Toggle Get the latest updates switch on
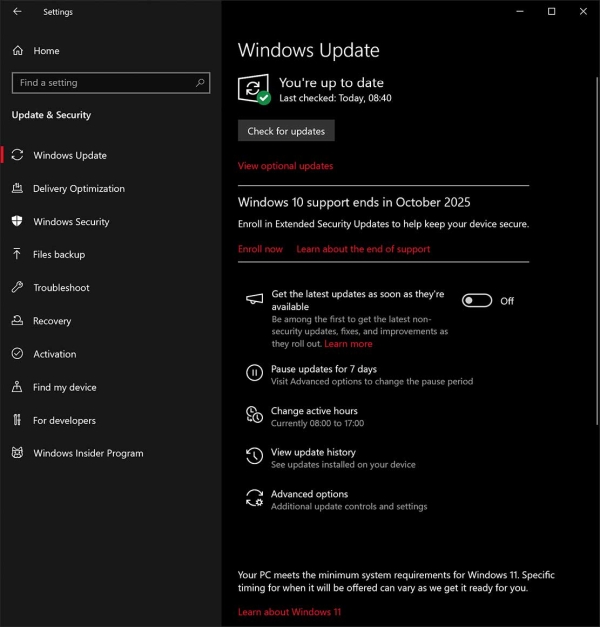Viewport: 600px width, 627px height. (x=477, y=301)
